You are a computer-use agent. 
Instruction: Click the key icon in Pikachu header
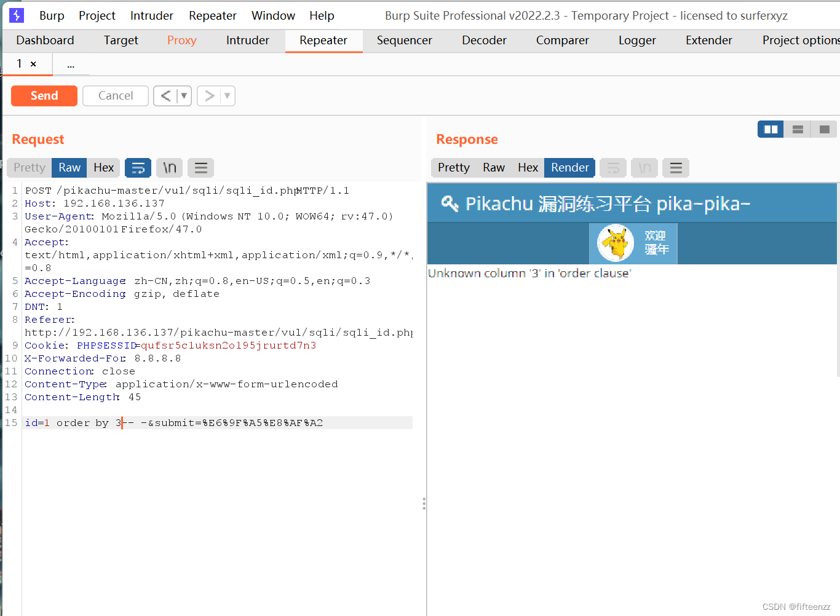click(450, 203)
